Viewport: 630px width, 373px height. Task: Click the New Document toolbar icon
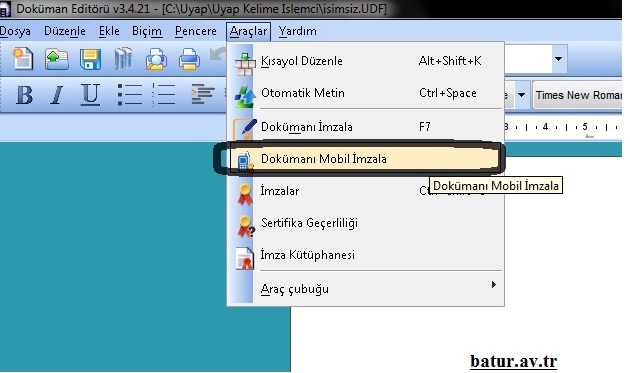tap(23, 59)
